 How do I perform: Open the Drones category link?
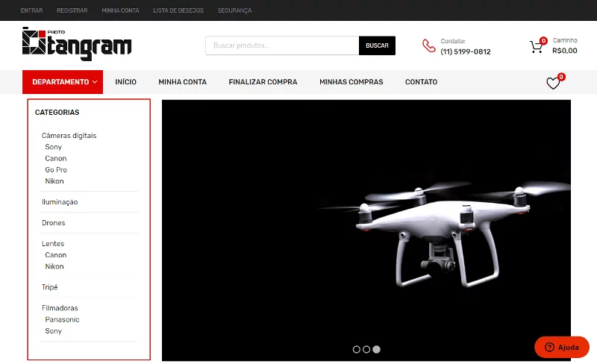coord(53,223)
